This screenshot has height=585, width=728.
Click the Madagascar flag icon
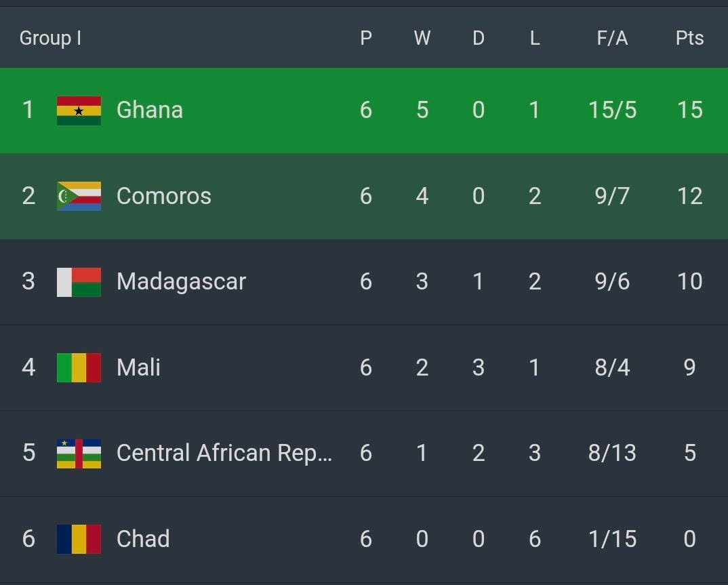(x=79, y=282)
